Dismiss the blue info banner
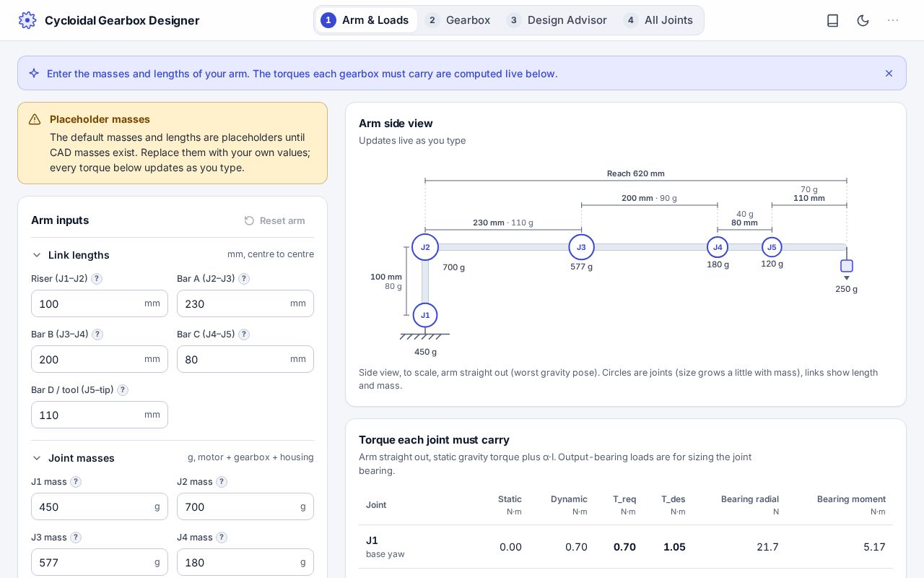Viewport: 924px width, 578px height. pos(889,74)
